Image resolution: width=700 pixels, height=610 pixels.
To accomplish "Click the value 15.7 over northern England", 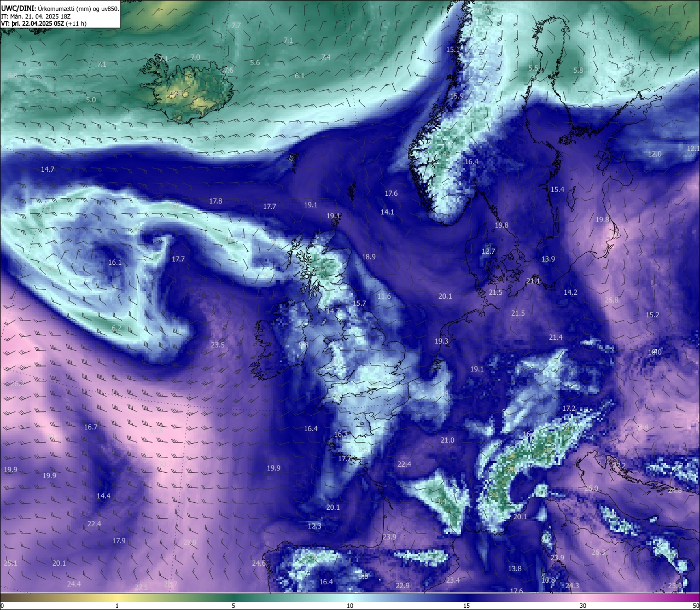I will [x=359, y=303].
